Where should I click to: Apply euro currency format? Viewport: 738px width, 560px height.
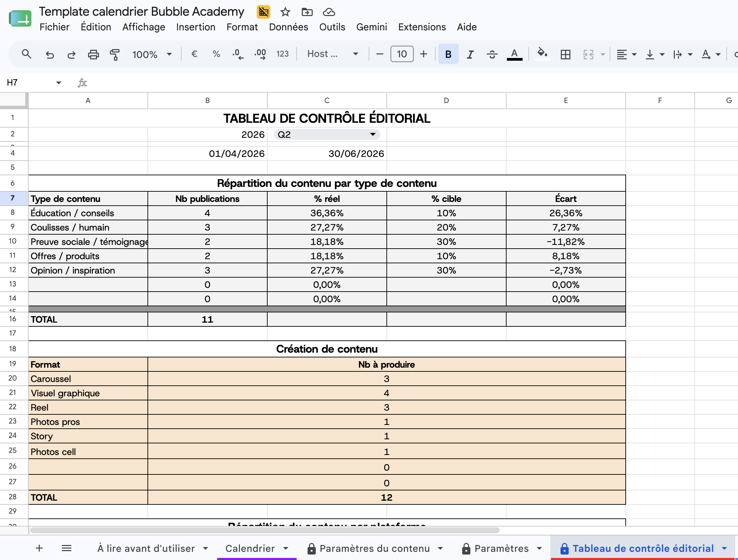[194, 54]
